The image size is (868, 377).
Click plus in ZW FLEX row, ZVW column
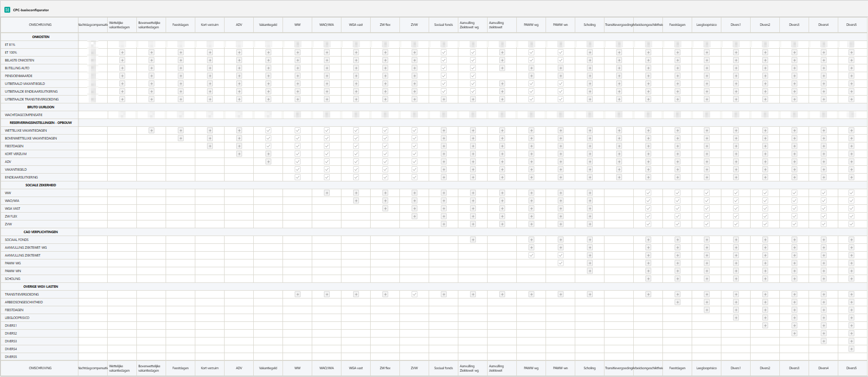pos(415,217)
